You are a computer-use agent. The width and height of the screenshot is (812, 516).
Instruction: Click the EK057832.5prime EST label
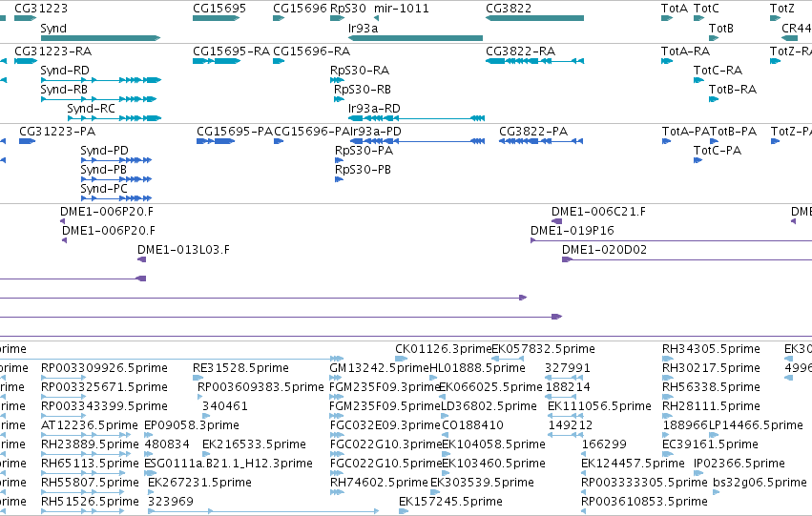(x=543, y=349)
